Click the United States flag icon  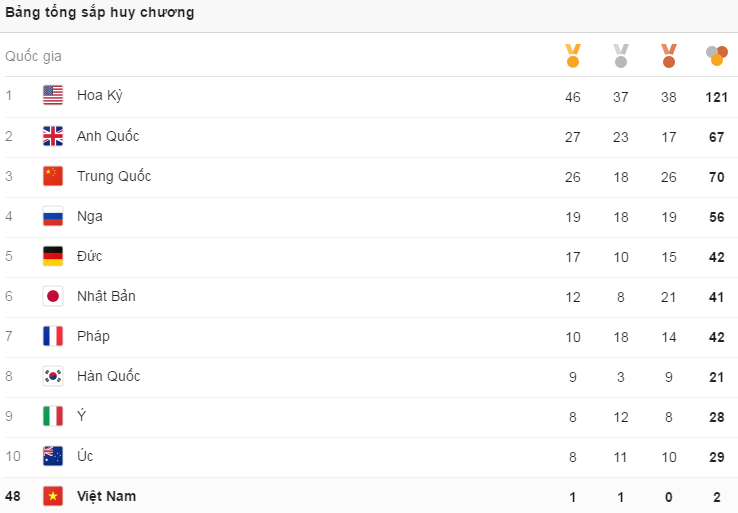click(53, 96)
